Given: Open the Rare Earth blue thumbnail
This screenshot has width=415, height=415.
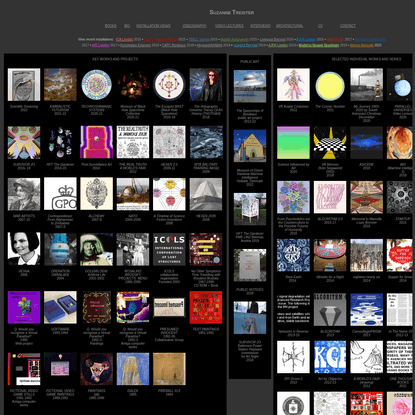Looking at the screenshot, I should (x=293, y=255).
